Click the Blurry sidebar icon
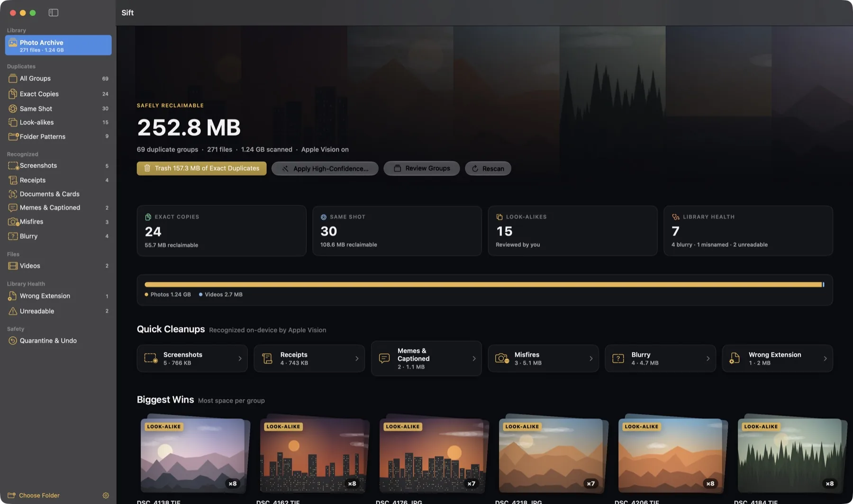Viewport: 853px width, 504px height. 13,236
